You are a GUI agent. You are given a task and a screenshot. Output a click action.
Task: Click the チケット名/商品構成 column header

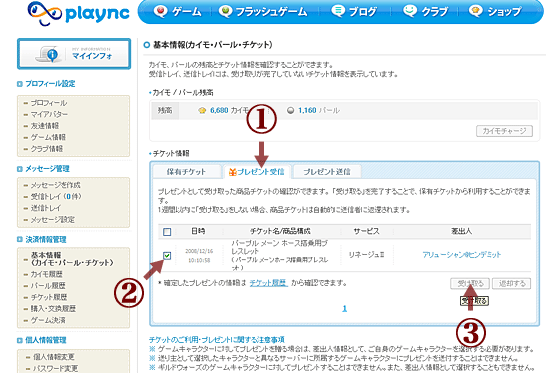(280, 231)
